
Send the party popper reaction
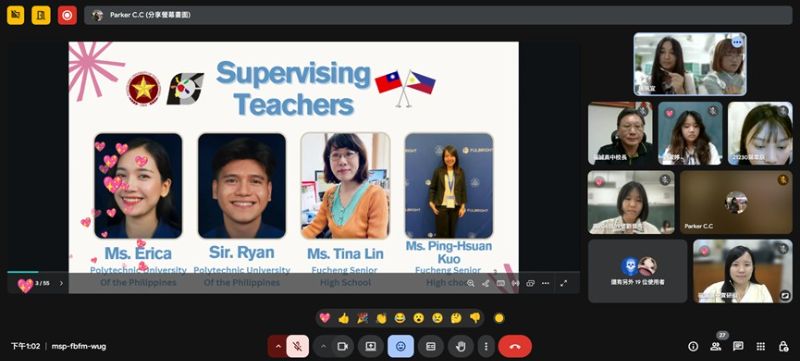tap(362, 318)
